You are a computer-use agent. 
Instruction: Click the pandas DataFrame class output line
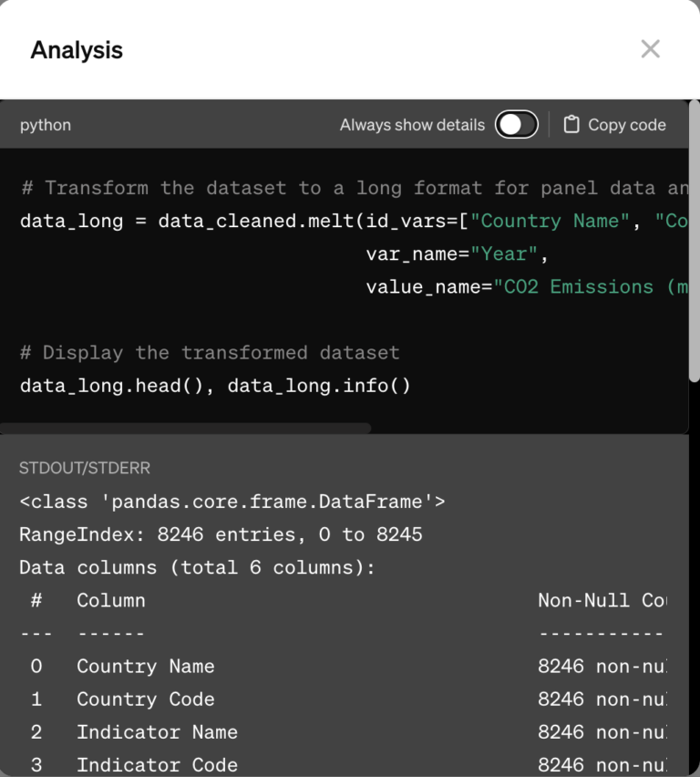[x=232, y=502]
